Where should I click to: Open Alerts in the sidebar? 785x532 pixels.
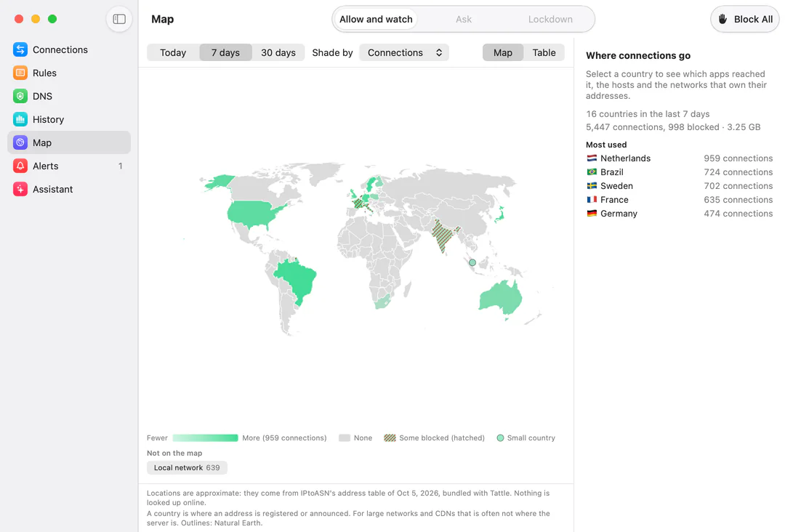point(69,166)
